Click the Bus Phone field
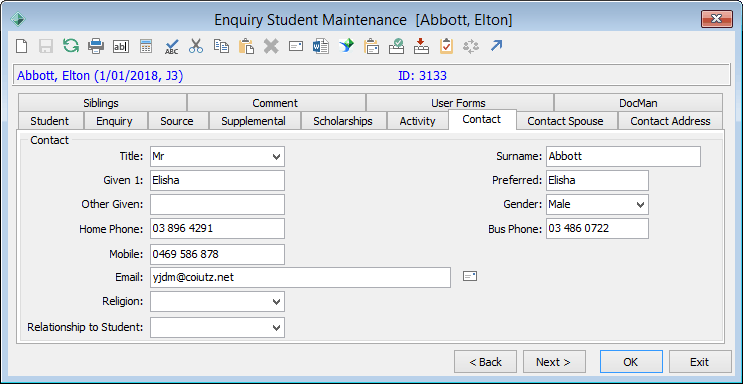Screen dimensions: 743x384 597,229
